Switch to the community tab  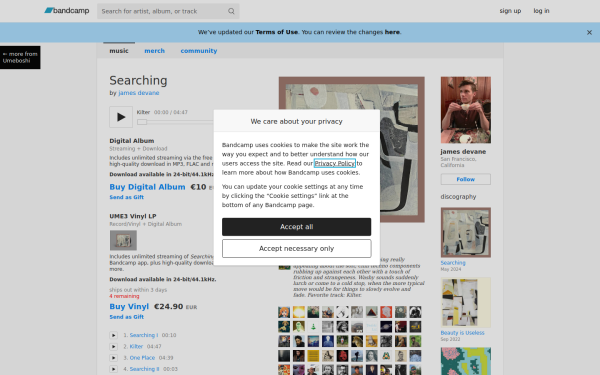199,51
